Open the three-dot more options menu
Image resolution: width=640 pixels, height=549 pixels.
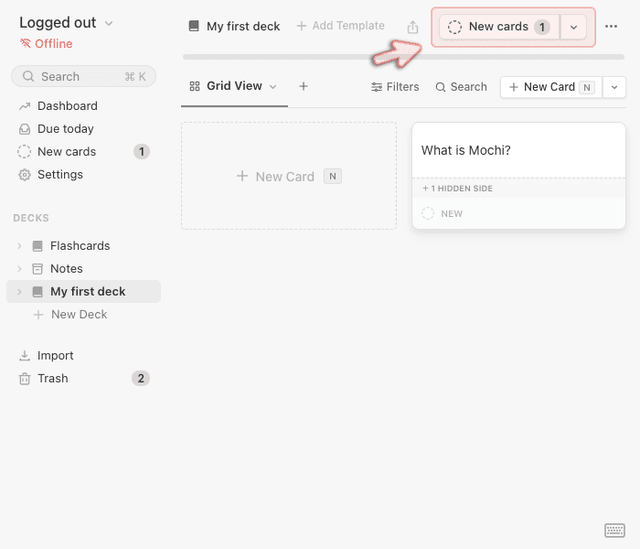(611, 27)
